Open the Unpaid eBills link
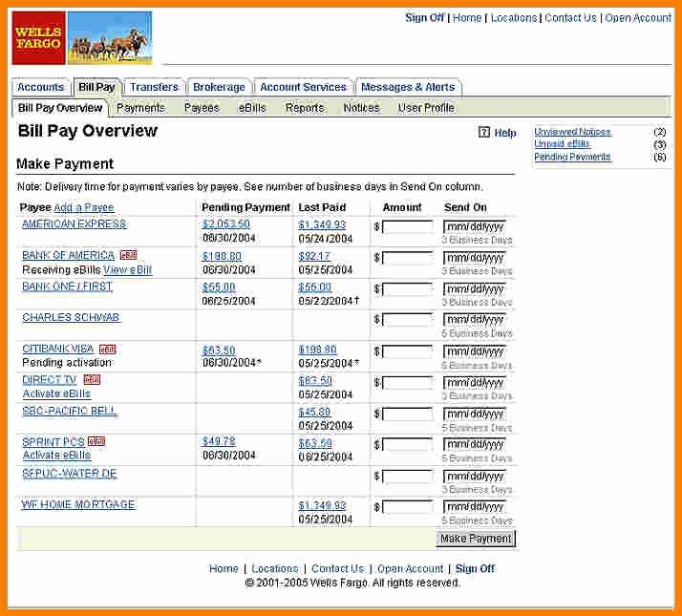 tap(562, 144)
